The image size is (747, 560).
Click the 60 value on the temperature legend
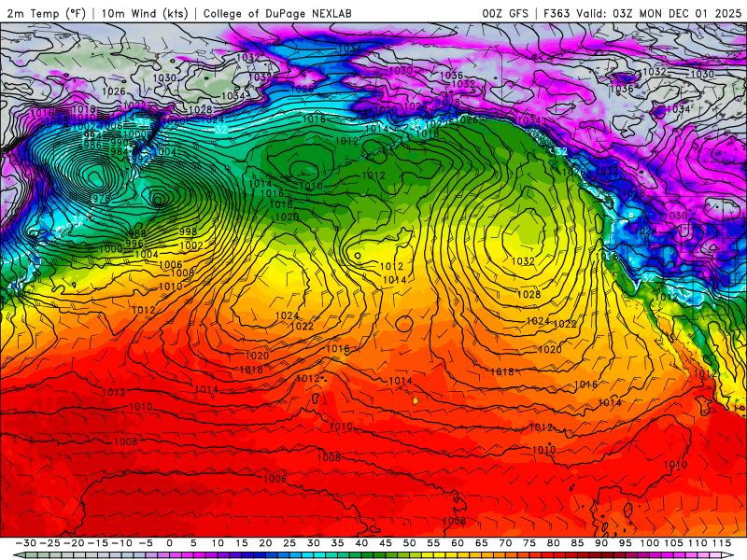tap(458, 543)
